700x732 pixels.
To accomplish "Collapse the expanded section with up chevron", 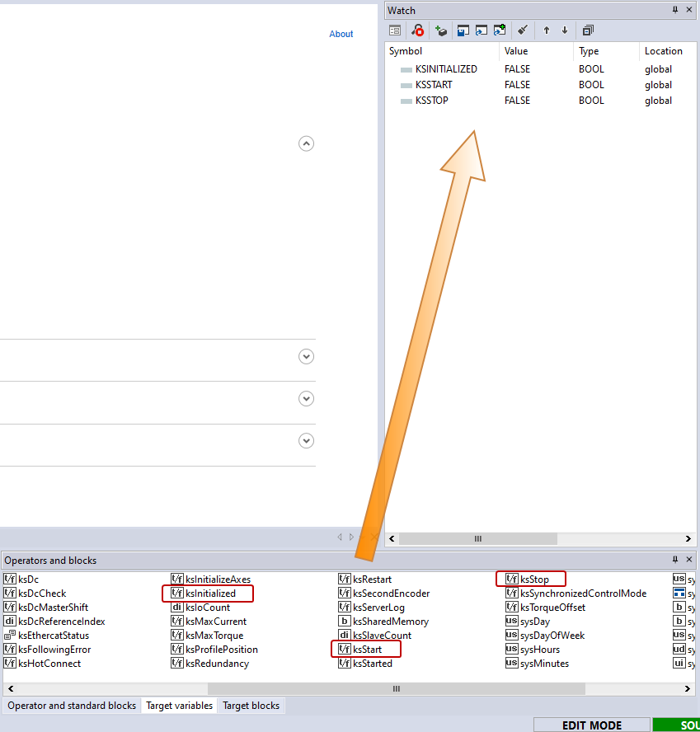I will pos(307,143).
